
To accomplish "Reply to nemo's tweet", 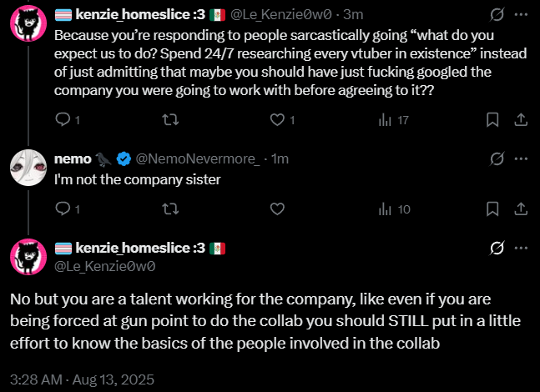I will point(63,209).
